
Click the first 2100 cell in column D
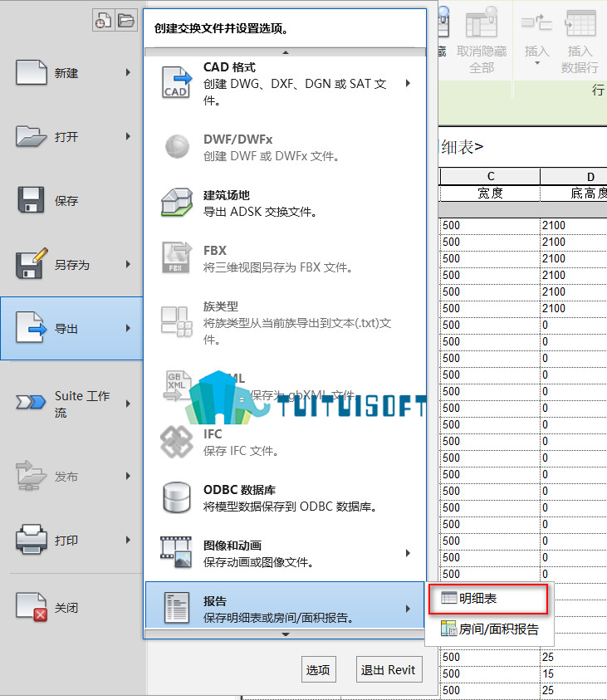coord(574,226)
